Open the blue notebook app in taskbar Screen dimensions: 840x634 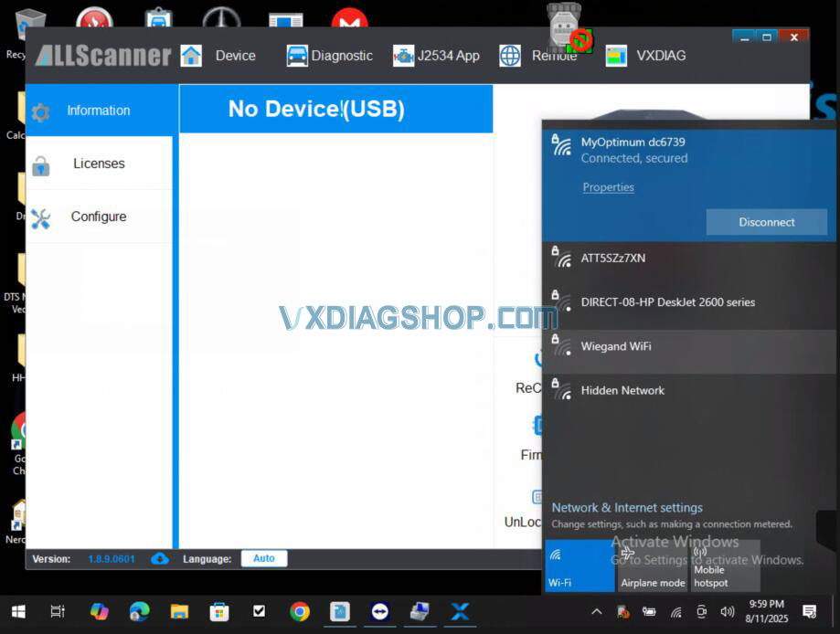point(340,611)
